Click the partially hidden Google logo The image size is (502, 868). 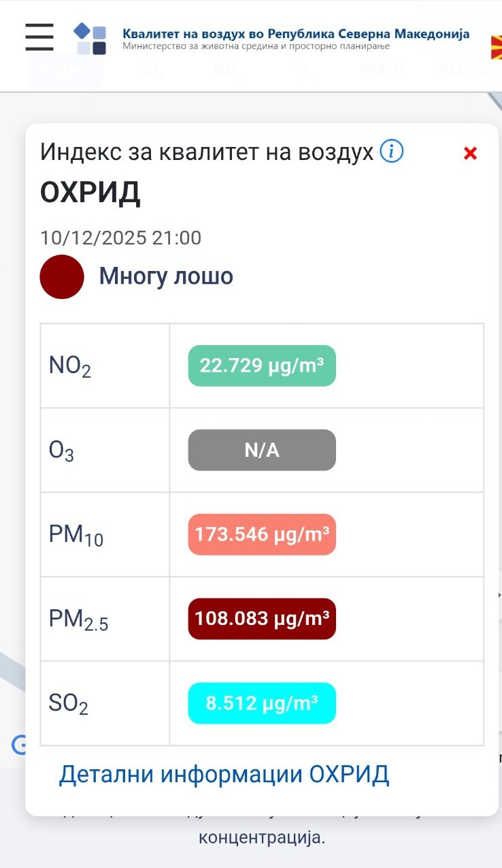pyautogui.click(x=18, y=745)
